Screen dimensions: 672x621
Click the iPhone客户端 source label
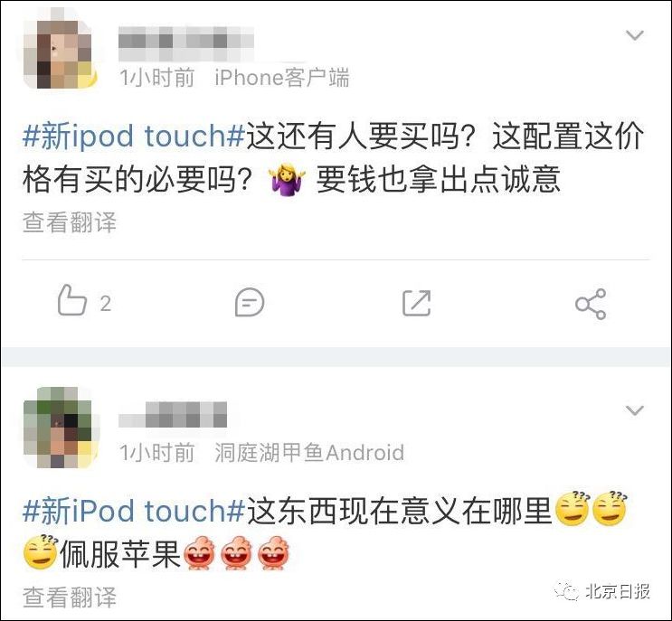tap(282, 78)
